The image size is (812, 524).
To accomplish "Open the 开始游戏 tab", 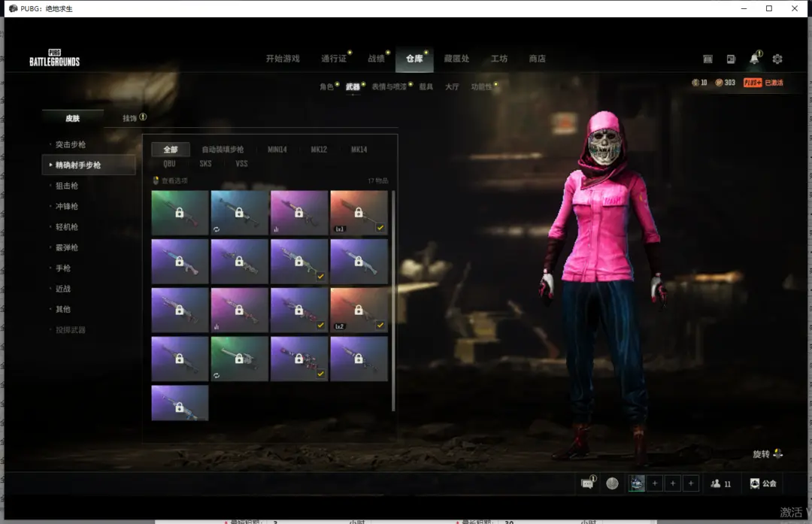I will tap(283, 59).
